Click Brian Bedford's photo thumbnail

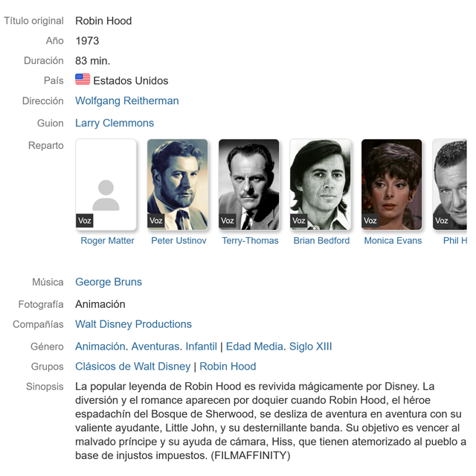tap(321, 184)
